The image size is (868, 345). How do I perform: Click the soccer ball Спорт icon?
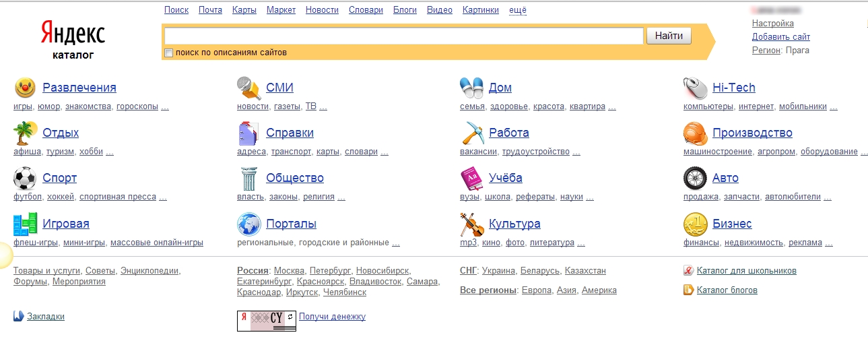click(x=25, y=179)
